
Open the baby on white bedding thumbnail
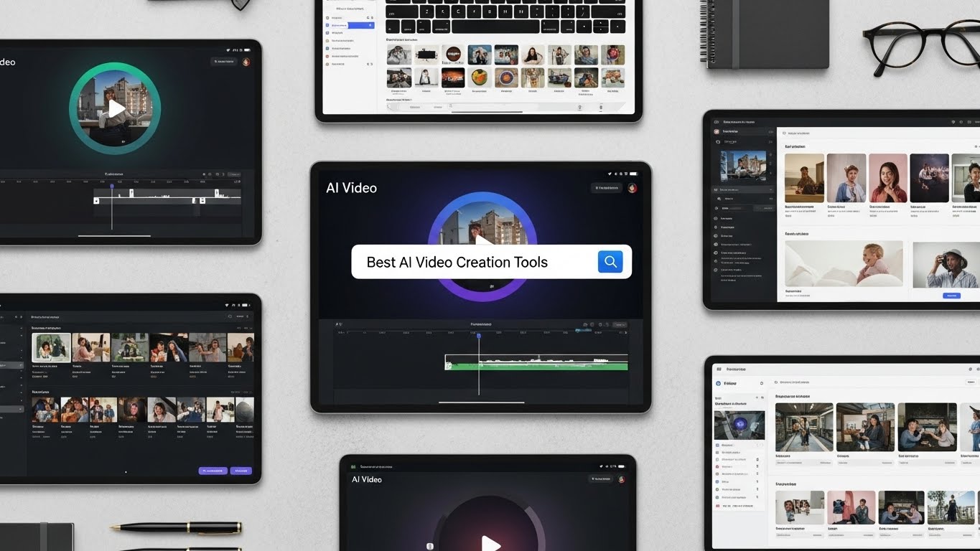tap(844, 263)
